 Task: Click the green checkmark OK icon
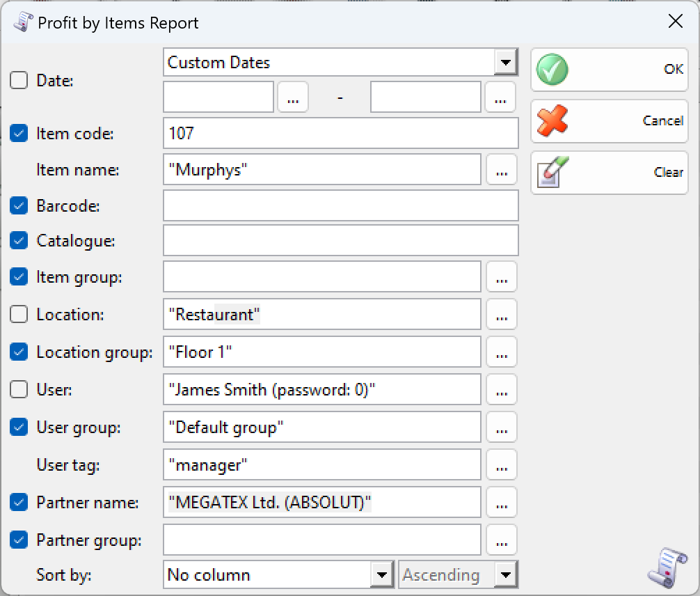(552, 70)
